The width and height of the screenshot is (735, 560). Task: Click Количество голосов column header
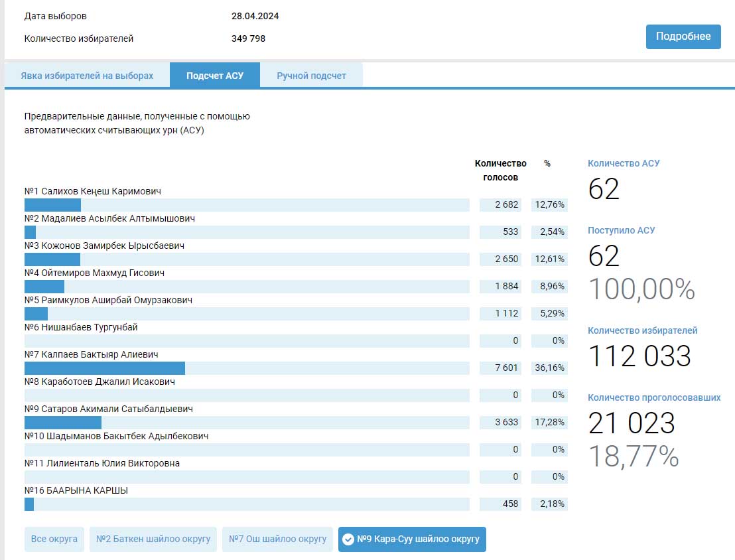(500, 170)
